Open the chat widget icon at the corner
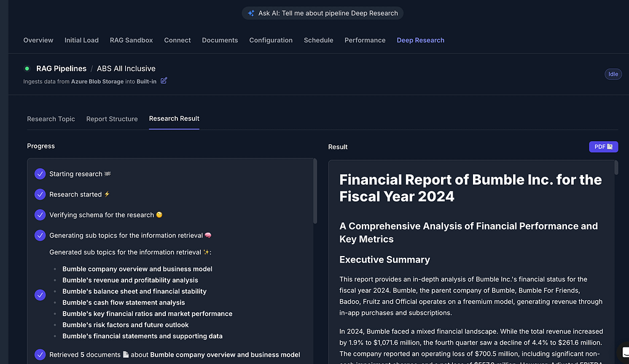Screen dimensions: 629x364 point(624,352)
